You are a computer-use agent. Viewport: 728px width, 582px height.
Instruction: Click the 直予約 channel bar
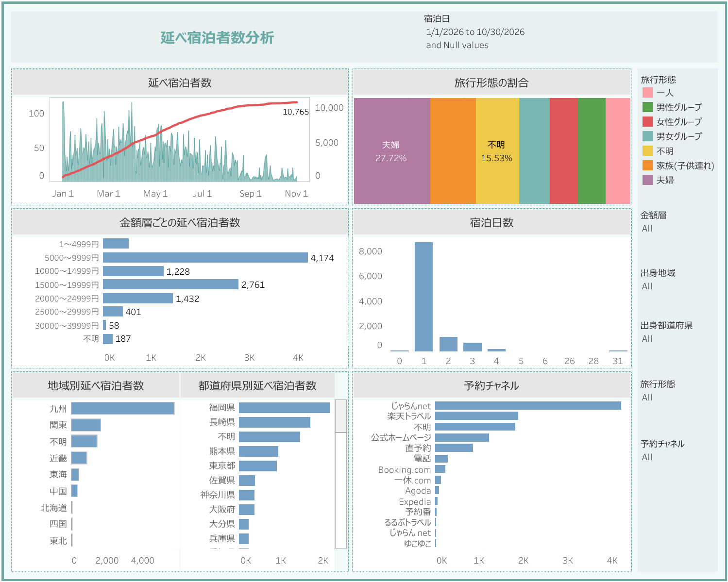tap(454, 448)
